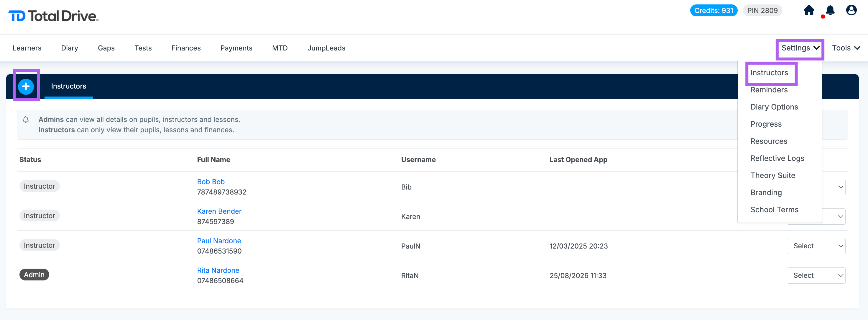Open Theory Suite from Settings

[773, 176]
